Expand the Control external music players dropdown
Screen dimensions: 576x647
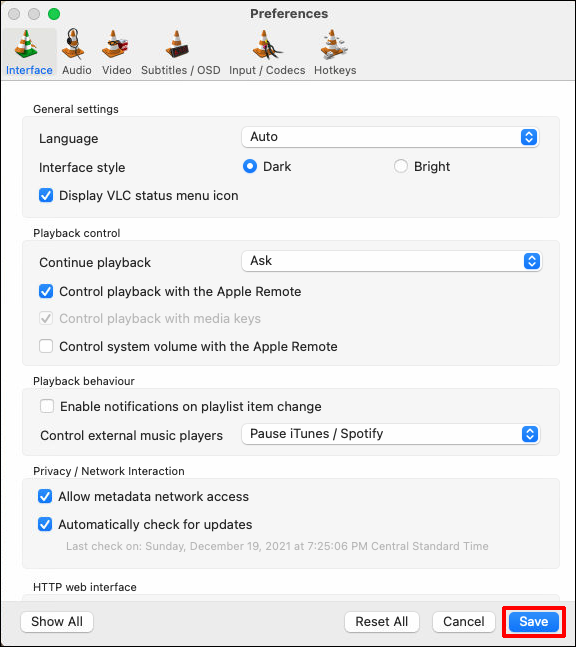[x=391, y=434]
